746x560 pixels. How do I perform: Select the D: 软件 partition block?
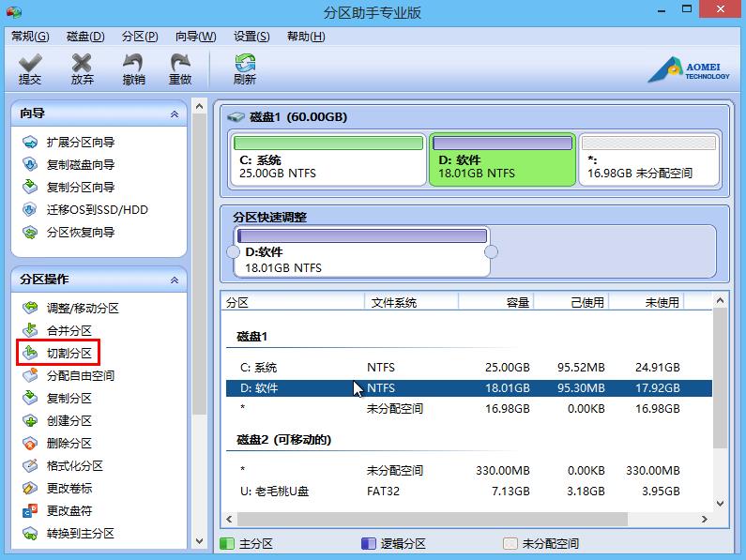tap(502, 159)
